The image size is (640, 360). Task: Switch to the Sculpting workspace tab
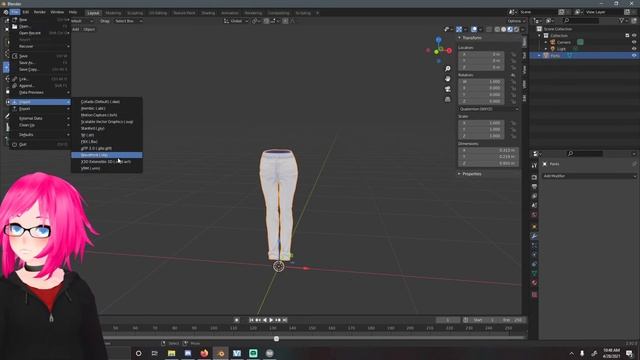[x=135, y=13]
